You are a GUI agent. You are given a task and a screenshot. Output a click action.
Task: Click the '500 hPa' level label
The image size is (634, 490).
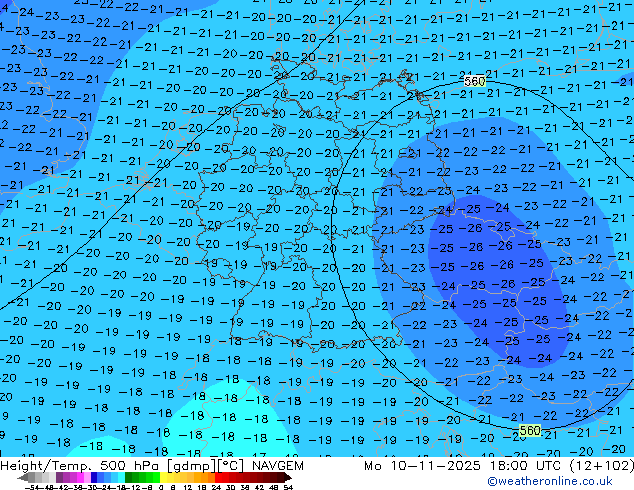(130, 466)
